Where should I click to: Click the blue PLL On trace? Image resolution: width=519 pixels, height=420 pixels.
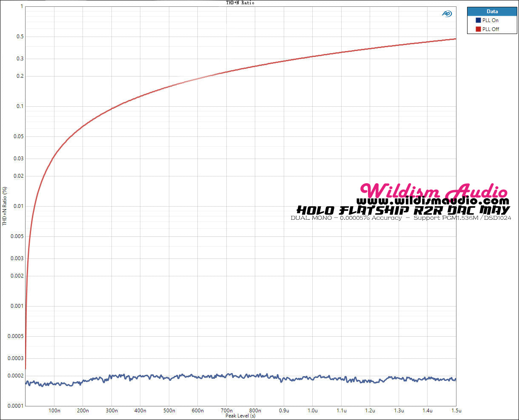[x=255, y=376]
